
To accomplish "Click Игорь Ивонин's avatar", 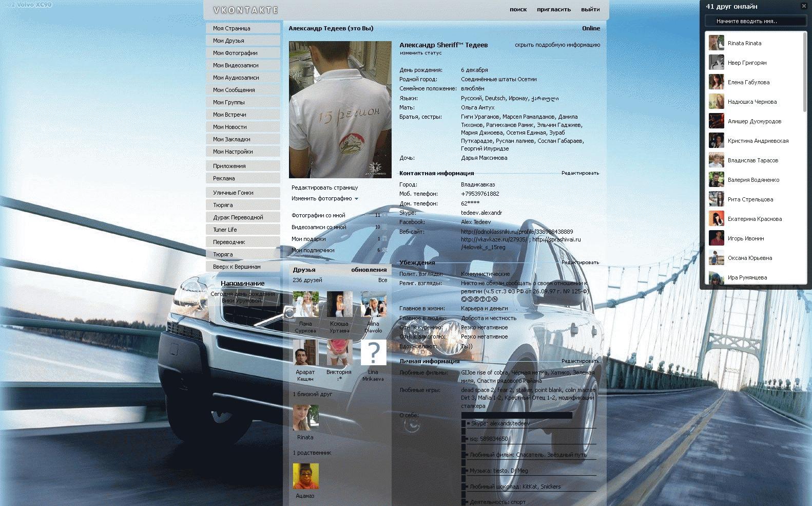I will (x=717, y=238).
